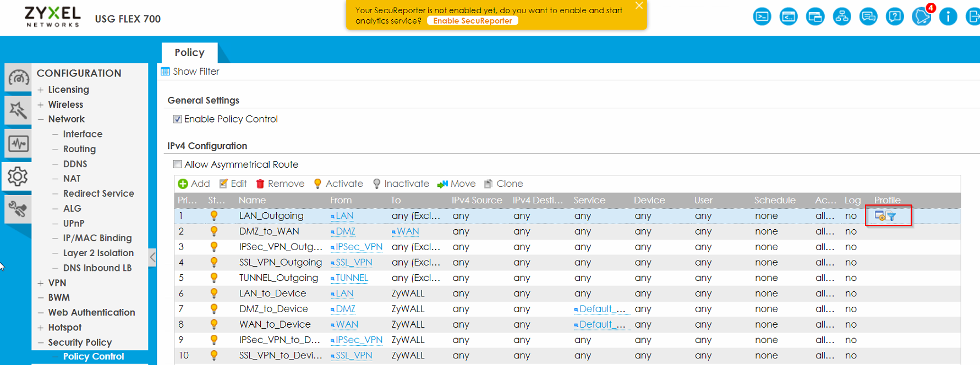Expand the VPN menu section

pyautogui.click(x=41, y=283)
